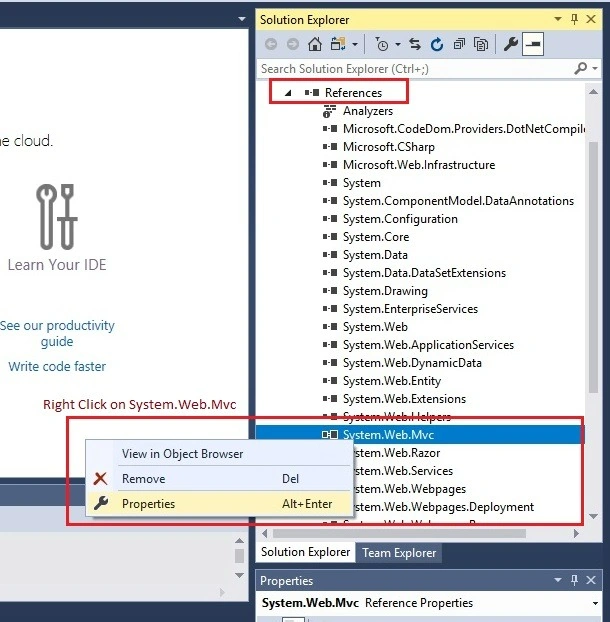Click the Properties panel auto-hide pin icon
Image resolution: width=610 pixels, height=622 pixels.
click(574, 580)
